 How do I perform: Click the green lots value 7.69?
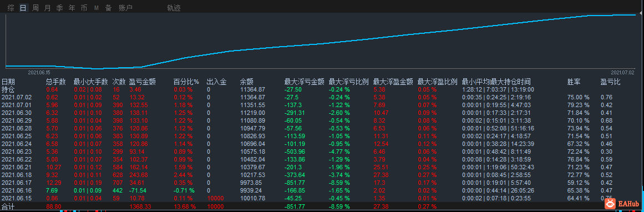pyautogui.click(x=52, y=190)
